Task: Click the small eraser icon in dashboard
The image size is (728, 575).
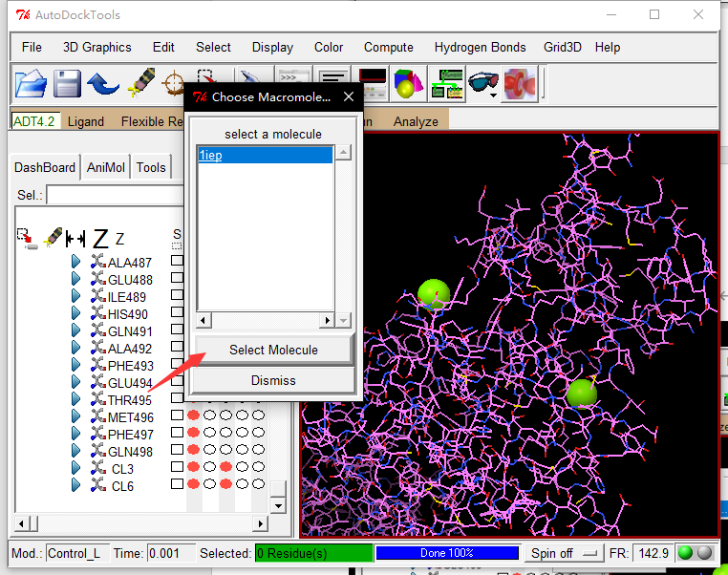Action: (53, 237)
